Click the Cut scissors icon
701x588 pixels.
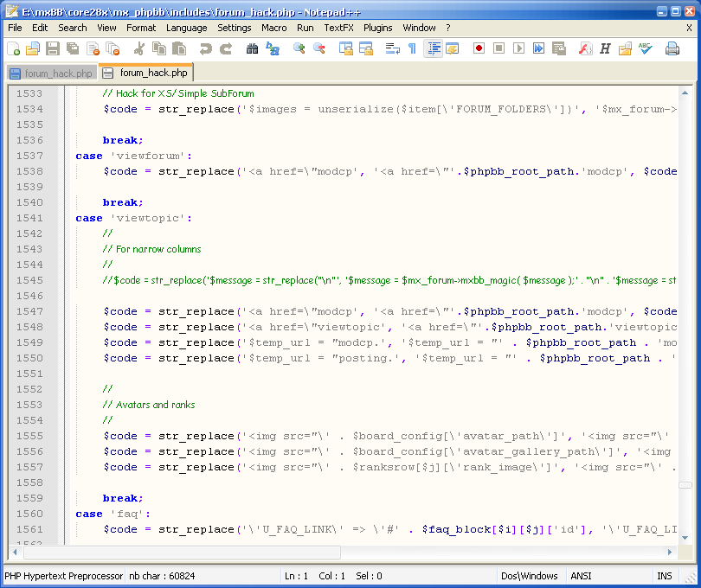coord(138,48)
